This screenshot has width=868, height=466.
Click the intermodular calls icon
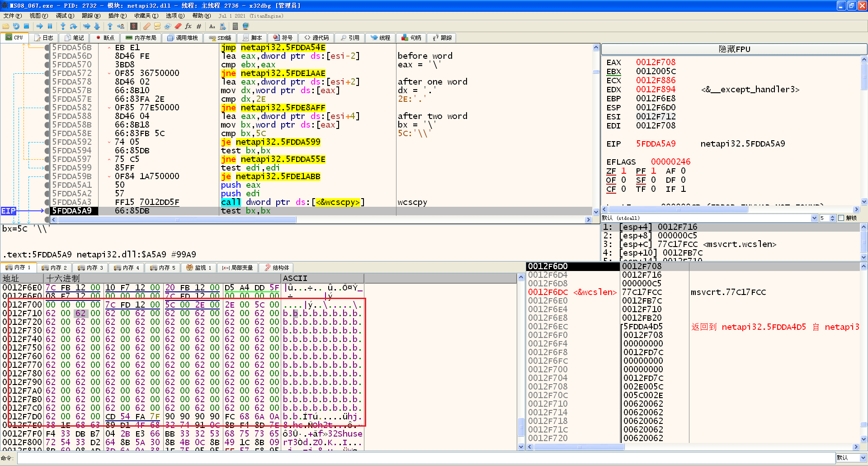(x=222, y=26)
